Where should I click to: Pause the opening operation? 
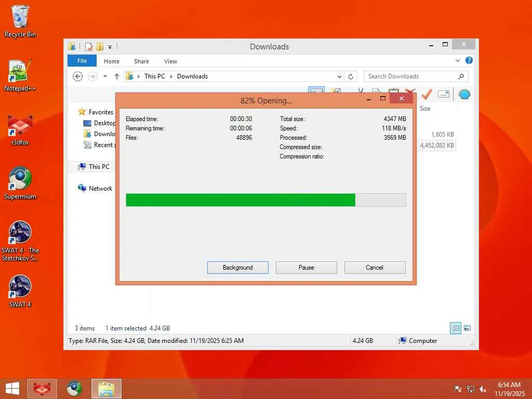pyautogui.click(x=307, y=268)
